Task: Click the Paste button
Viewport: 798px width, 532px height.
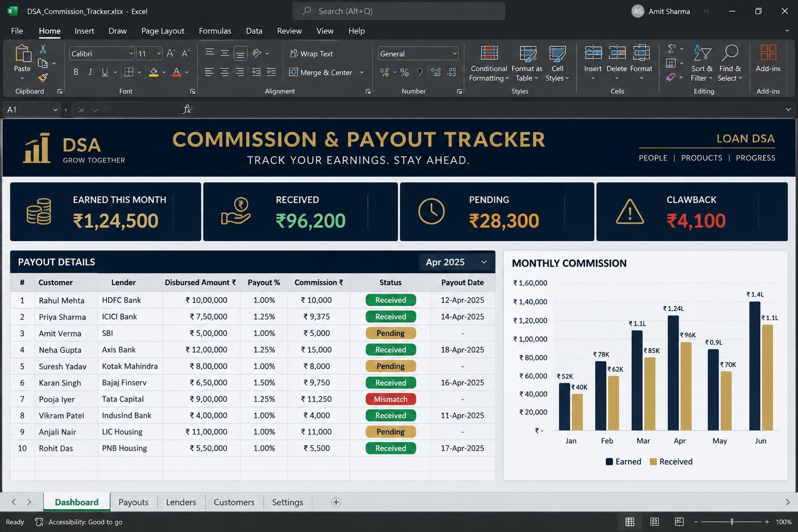Action: 22,63
